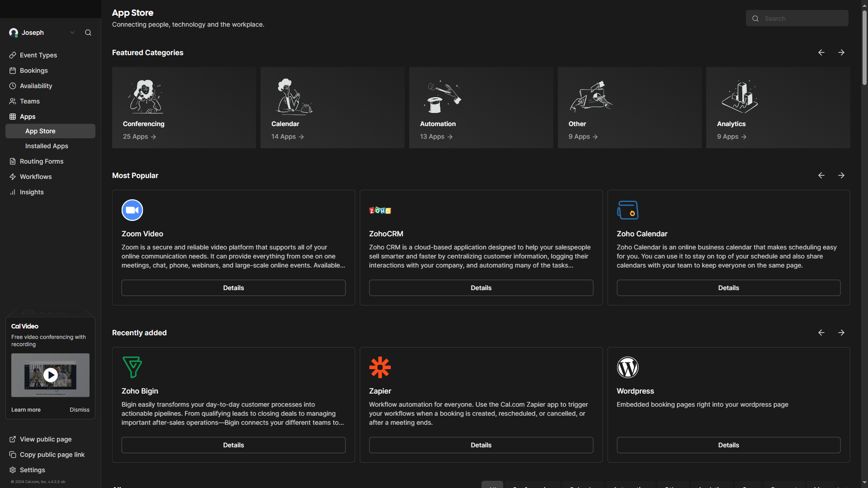868x488 pixels.
Task: Click the ZohoCRM app icon
Action: pyautogui.click(x=379, y=210)
